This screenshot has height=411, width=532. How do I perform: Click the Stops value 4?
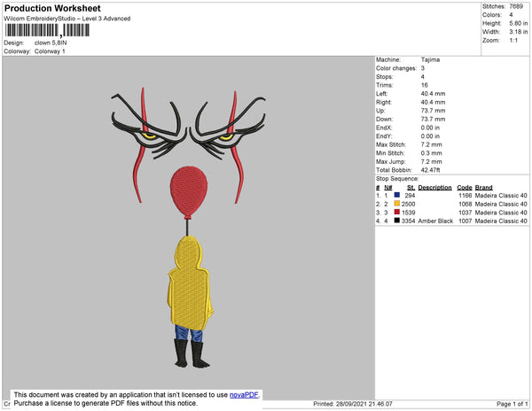423,76
